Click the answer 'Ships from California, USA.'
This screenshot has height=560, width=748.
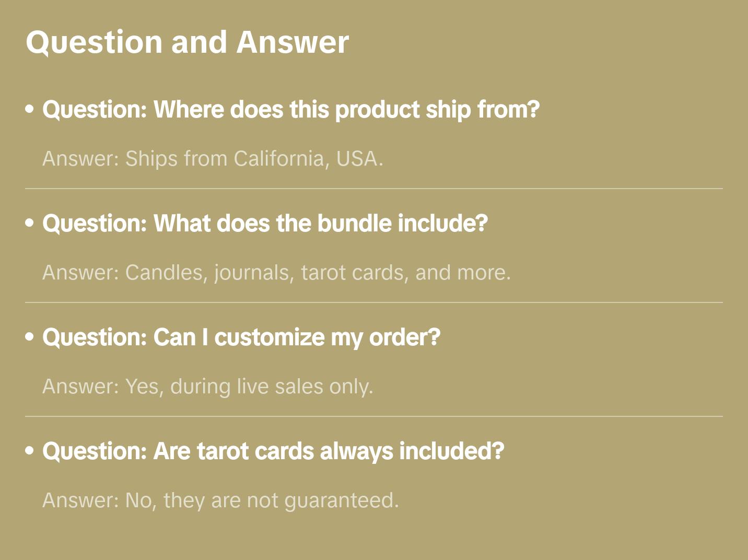(x=213, y=159)
